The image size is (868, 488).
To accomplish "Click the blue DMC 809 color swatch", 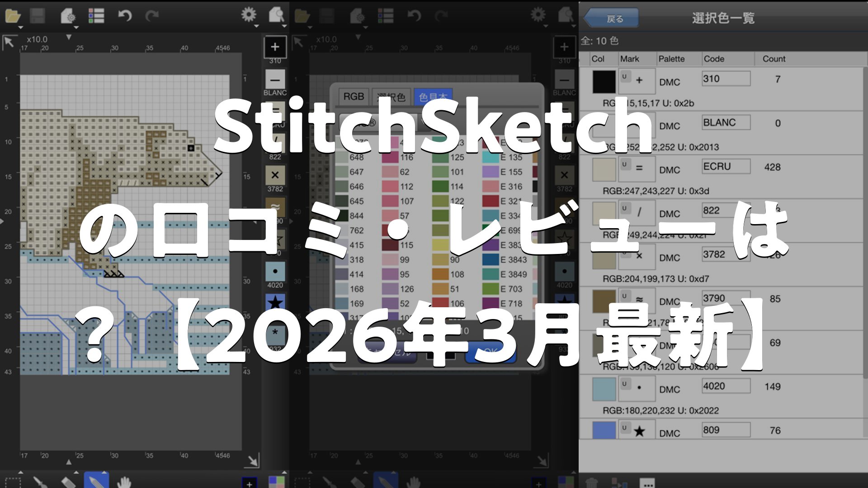I will [x=604, y=430].
